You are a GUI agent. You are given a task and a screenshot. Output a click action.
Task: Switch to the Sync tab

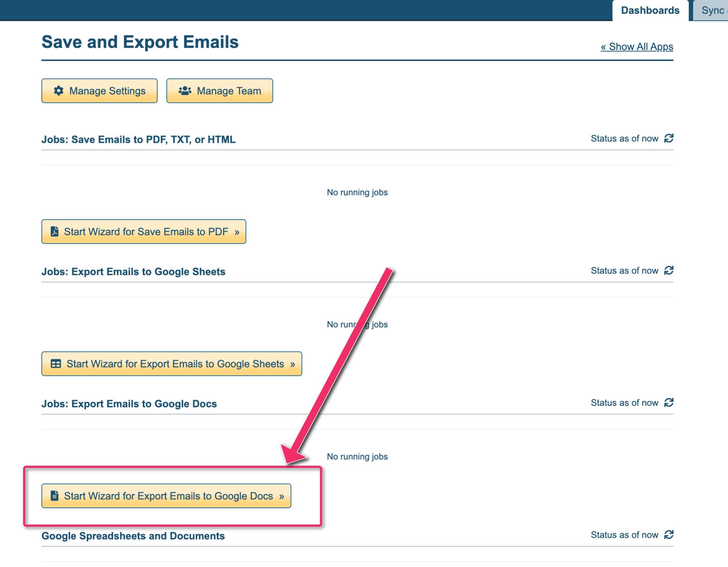(711, 11)
